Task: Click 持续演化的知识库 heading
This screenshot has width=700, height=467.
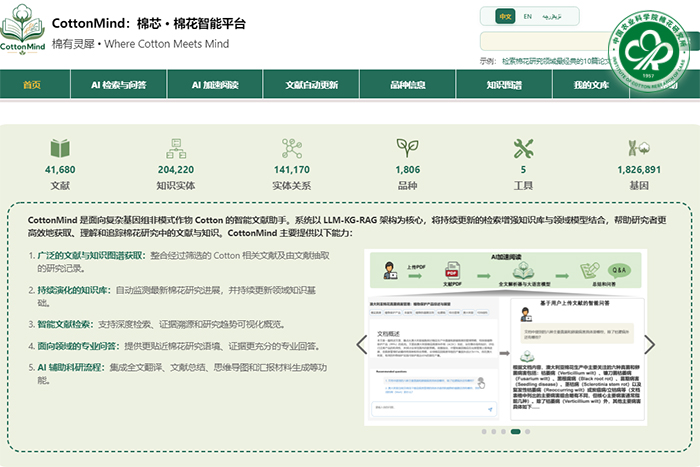Action: (x=74, y=290)
